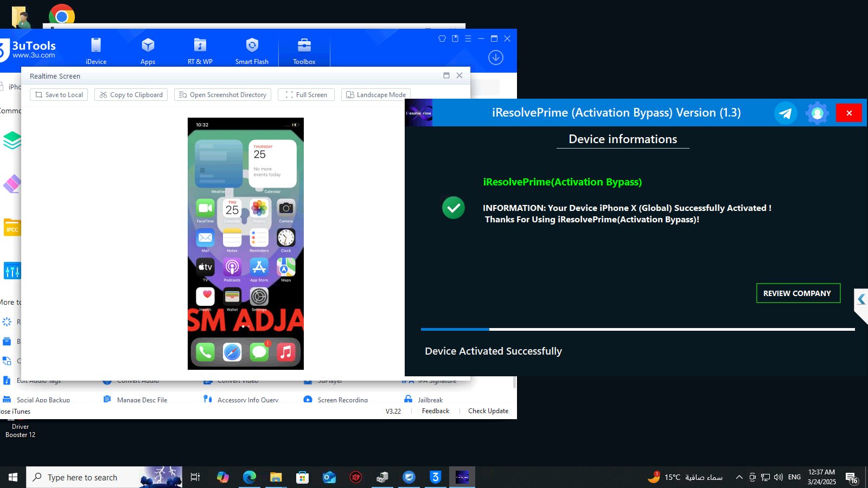Switch Realtime Screen to Full Screen

[306, 95]
